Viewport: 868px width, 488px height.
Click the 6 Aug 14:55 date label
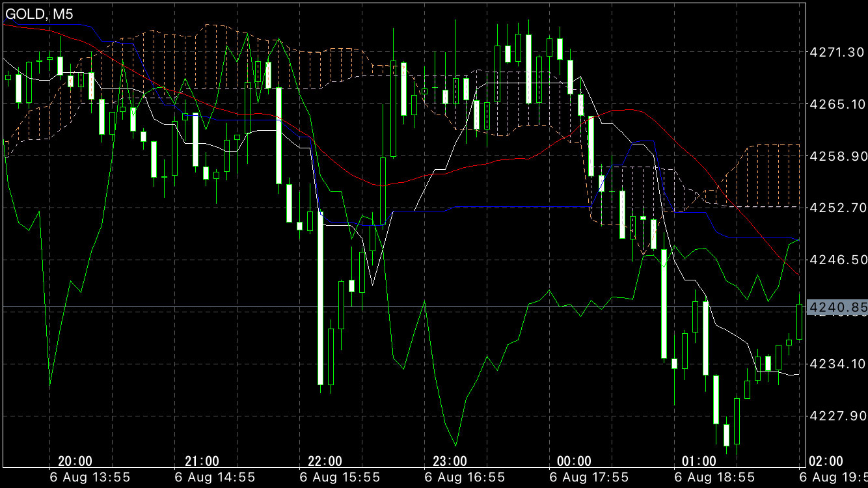[215, 477]
